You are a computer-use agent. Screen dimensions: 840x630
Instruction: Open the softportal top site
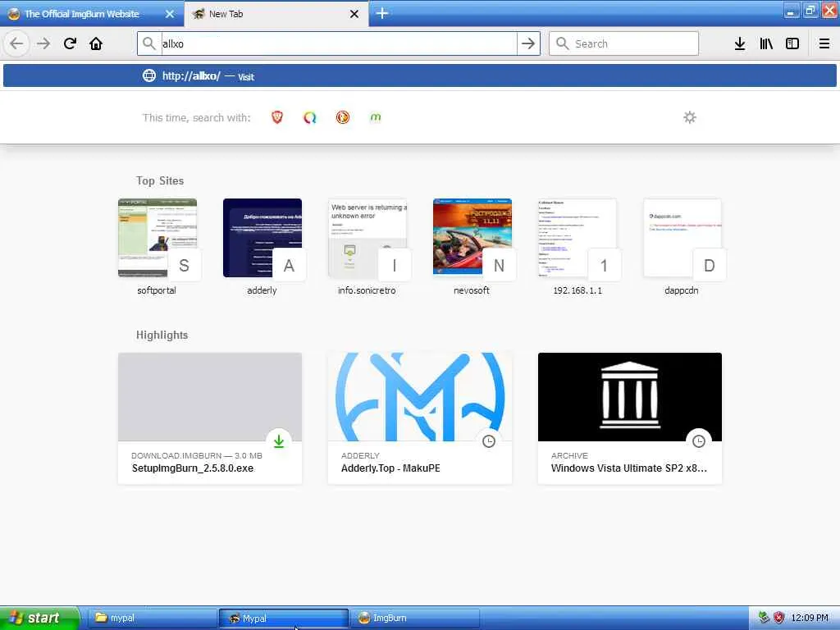point(157,247)
